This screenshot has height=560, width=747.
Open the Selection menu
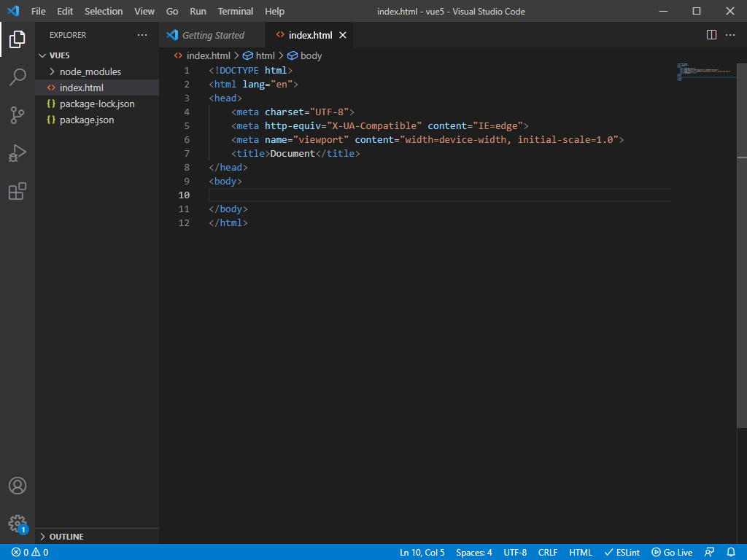click(104, 11)
